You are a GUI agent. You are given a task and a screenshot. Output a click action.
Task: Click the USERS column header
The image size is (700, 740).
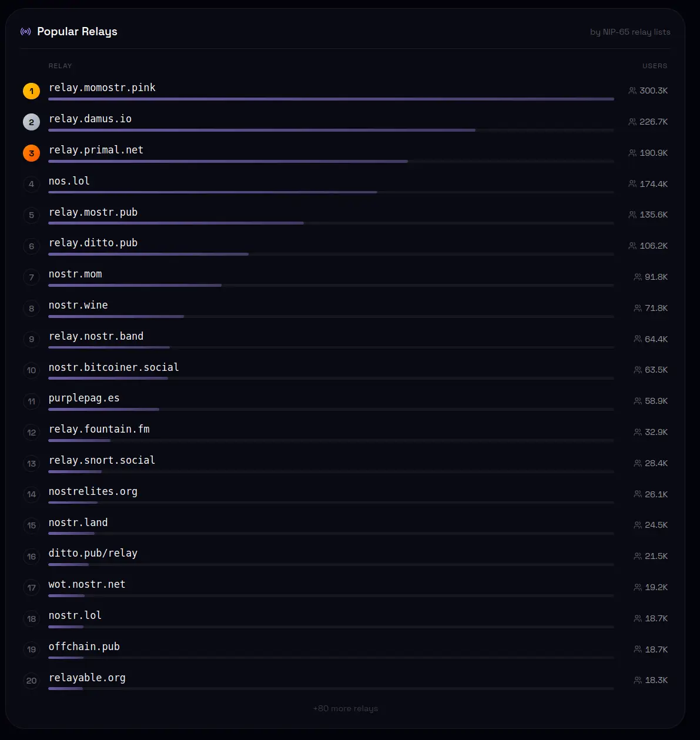point(655,66)
